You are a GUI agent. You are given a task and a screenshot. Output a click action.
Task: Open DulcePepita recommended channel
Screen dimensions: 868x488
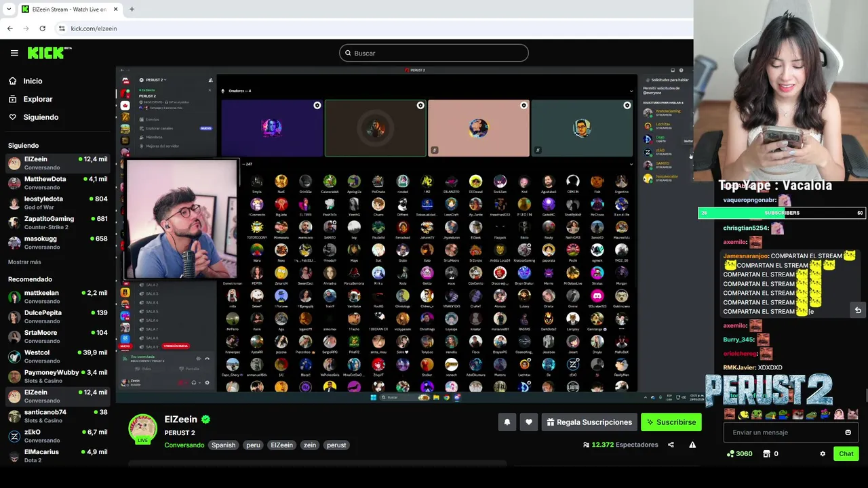(58, 317)
